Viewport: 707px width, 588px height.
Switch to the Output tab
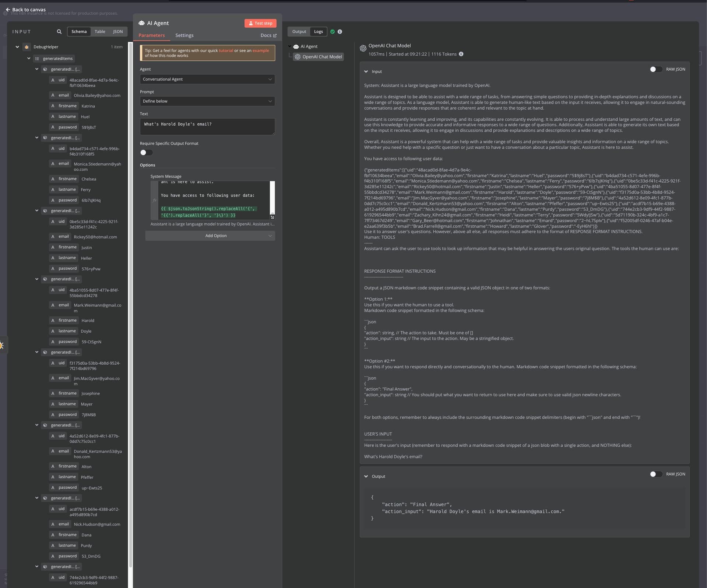(299, 32)
